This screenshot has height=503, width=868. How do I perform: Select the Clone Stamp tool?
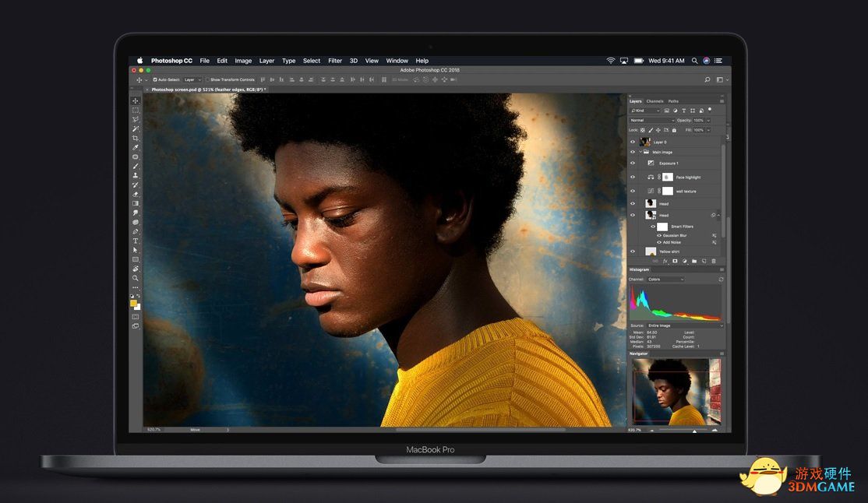pos(136,175)
